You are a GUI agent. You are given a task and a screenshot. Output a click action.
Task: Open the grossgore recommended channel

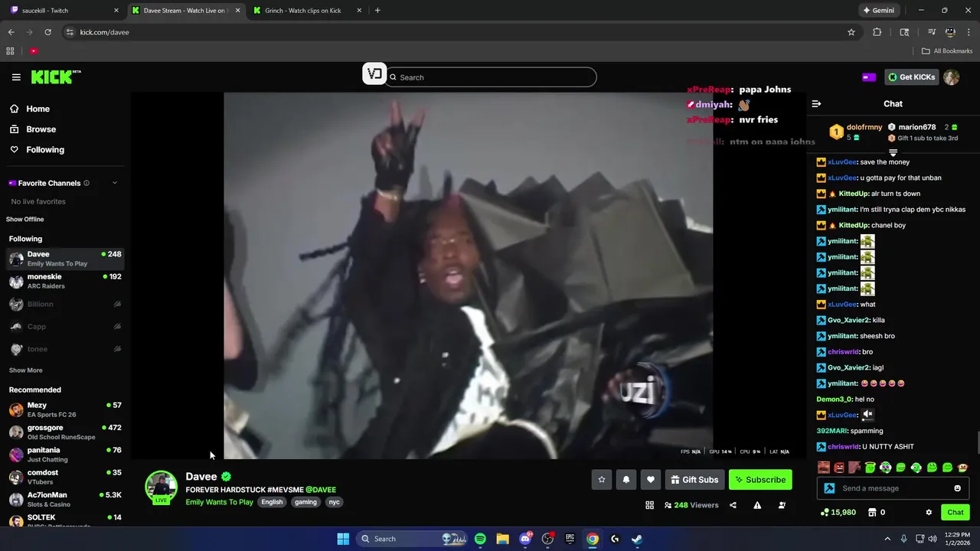pyautogui.click(x=65, y=432)
